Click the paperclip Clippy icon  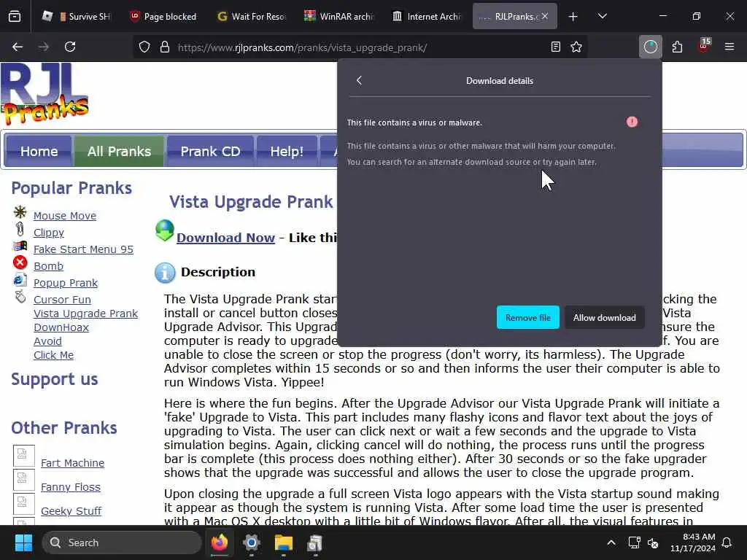(20, 229)
